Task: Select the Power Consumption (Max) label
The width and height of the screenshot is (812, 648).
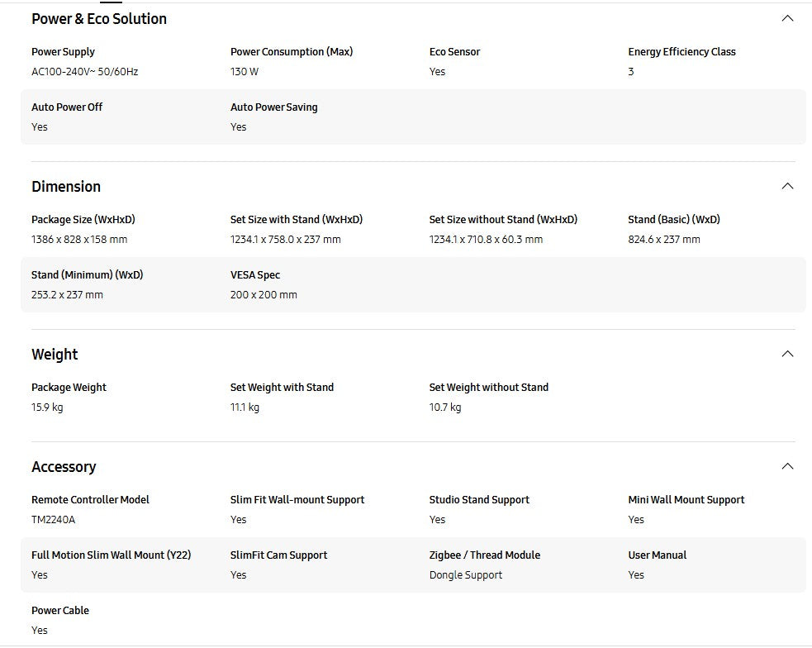Action: tap(292, 52)
